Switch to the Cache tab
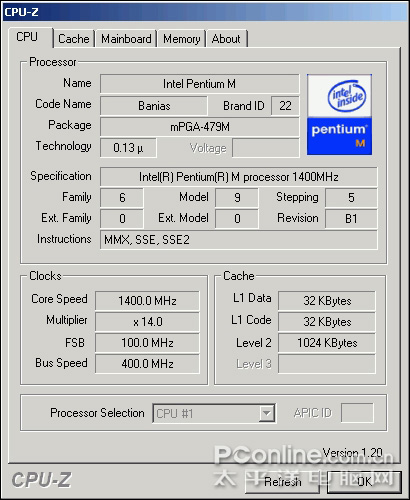Viewport: 410px width, 500px height. click(74, 39)
